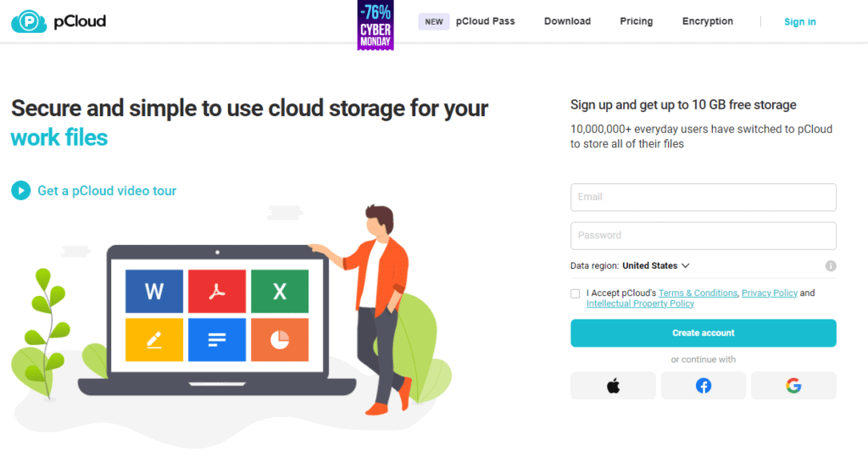Go to the Pricing page
Image resolution: width=868 pixels, height=457 pixels.
[x=636, y=21]
